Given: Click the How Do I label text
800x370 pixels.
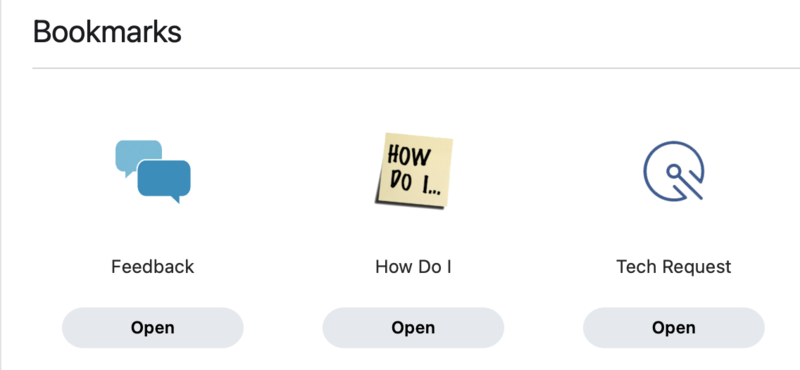Looking at the screenshot, I should click(x=413, y=267).
